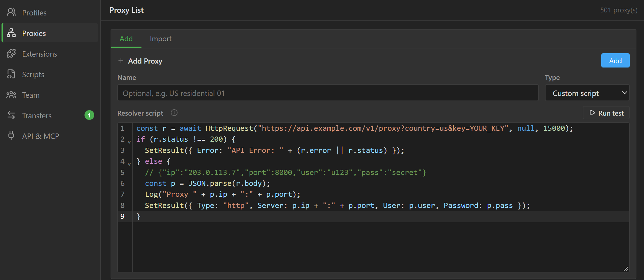This screenshot has height=280, width=644.
Task: Click the 'Resolver script' label
Action: 140,113
